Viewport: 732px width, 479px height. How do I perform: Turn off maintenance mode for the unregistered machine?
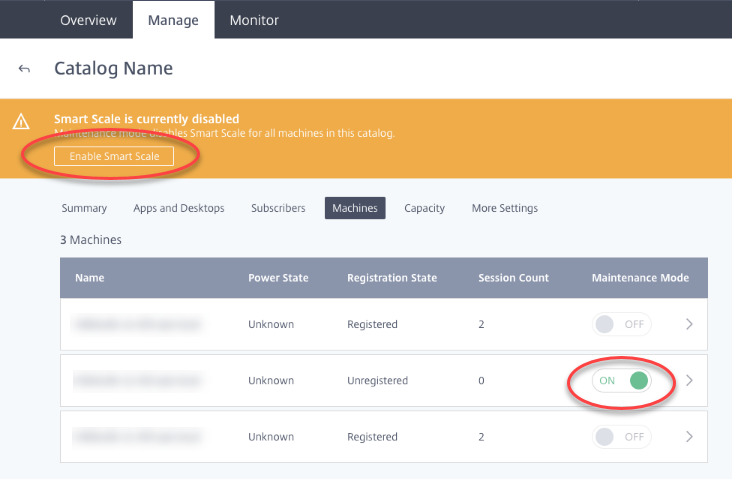(x=620, y=380)
